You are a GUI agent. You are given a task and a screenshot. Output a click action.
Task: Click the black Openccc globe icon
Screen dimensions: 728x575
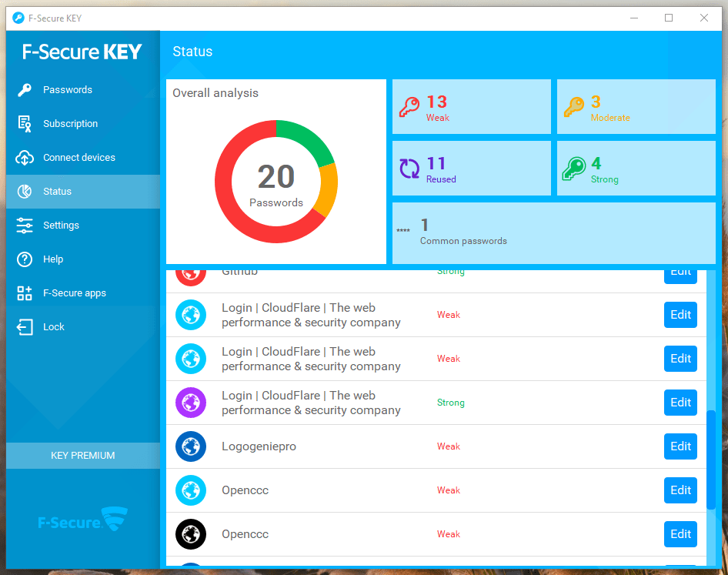click(191, 534)
